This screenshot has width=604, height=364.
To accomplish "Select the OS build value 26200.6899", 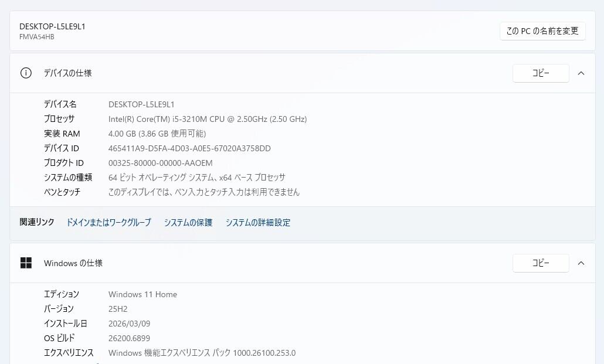I will pos(129,338).
